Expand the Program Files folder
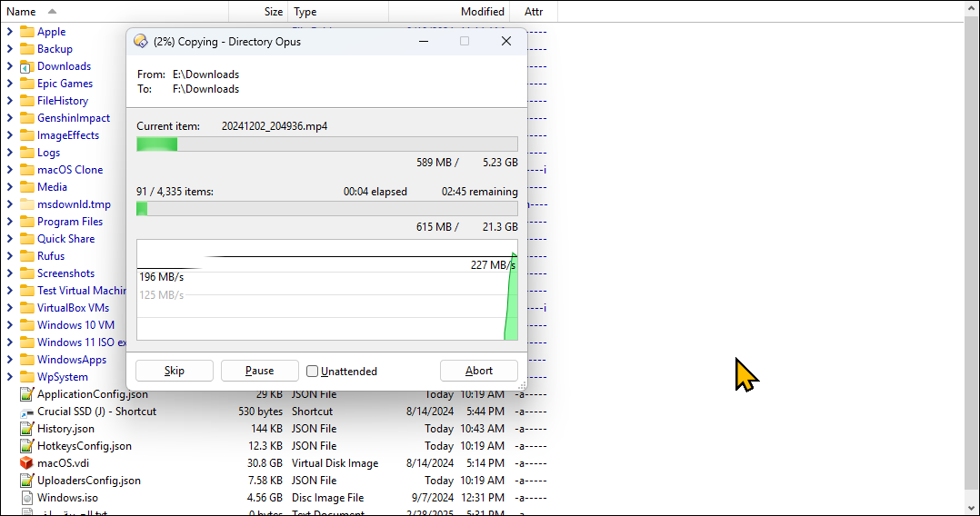Image resolution: width=980 pixels, height=516 pixels. [9, 222]
